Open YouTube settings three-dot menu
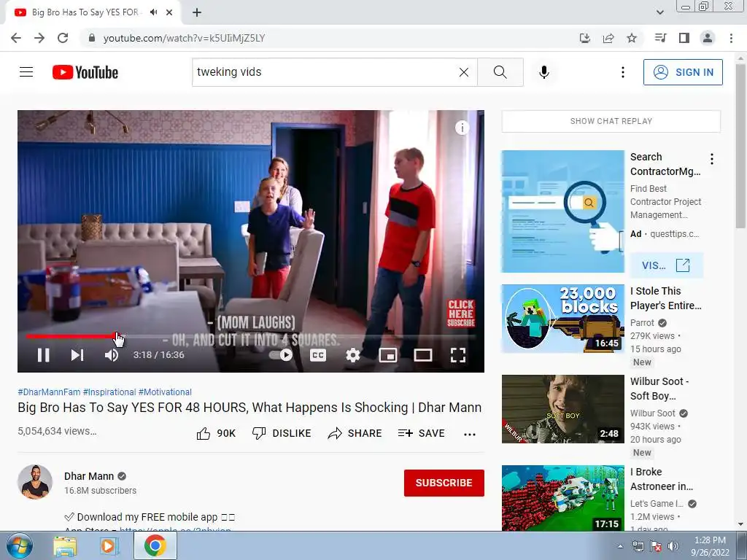Screen dimensions: 747x560 pyautogui.click(x=623, y=72)
